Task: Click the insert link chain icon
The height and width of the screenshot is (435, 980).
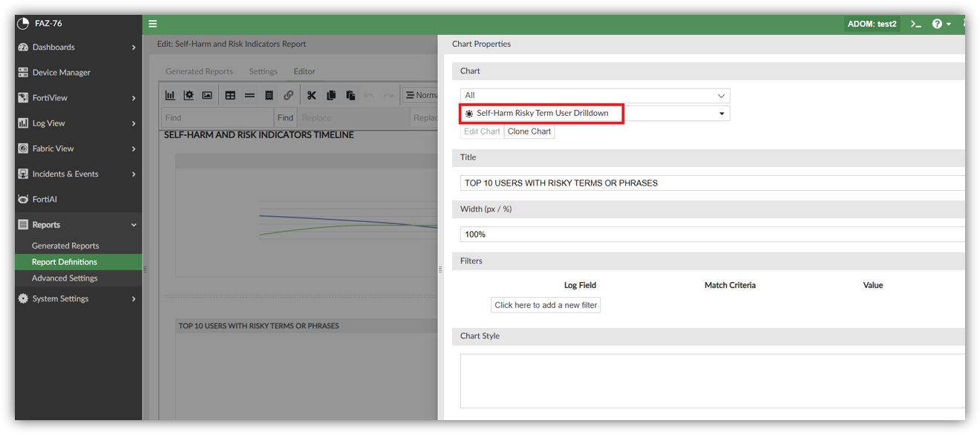Action: point(289,95)
